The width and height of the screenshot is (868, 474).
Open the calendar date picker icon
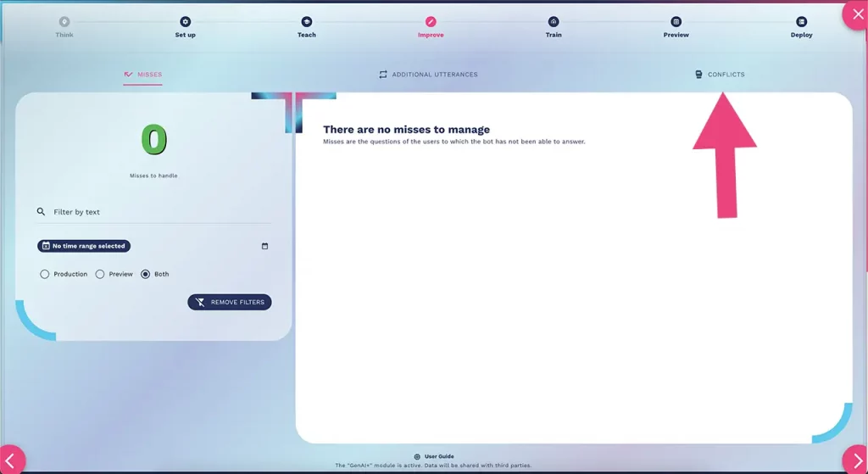pos(264,246)
